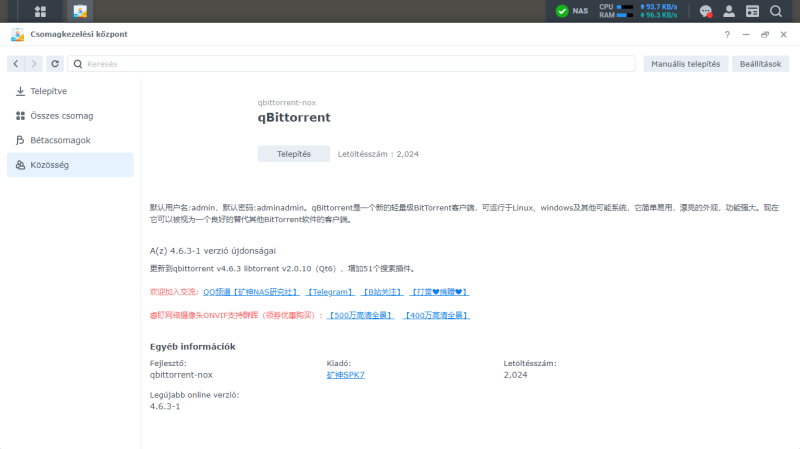This screenshot has width=800, height=449.
Task: Click the qBittorrent package title
Action: pyautogui.click(x=294, y=117)
